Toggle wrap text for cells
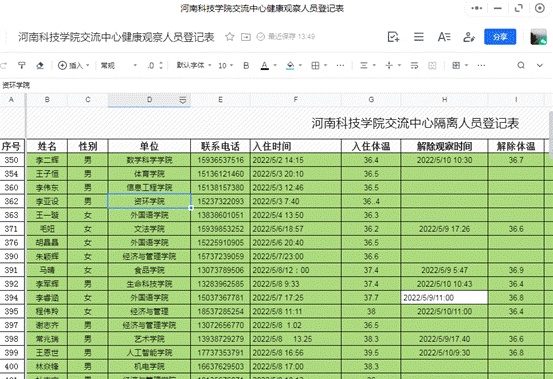 pyautogui.click(x=414, y=66)
